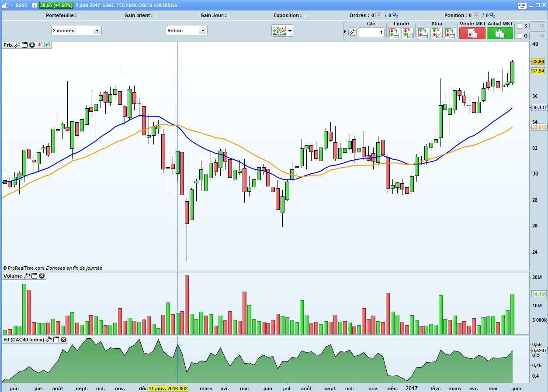This screenshot has height=392, width=548.
Task: Click the 38,66 (+1,68%) price badge
Action: click(x=56, y=5)
